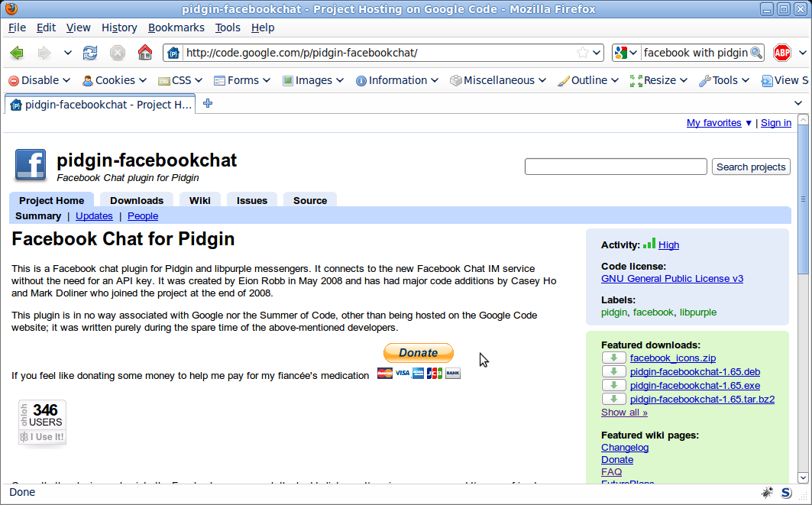812x505 pixels.
Task: Open GNU General Public License v3 link
Action: click(672, 279)
